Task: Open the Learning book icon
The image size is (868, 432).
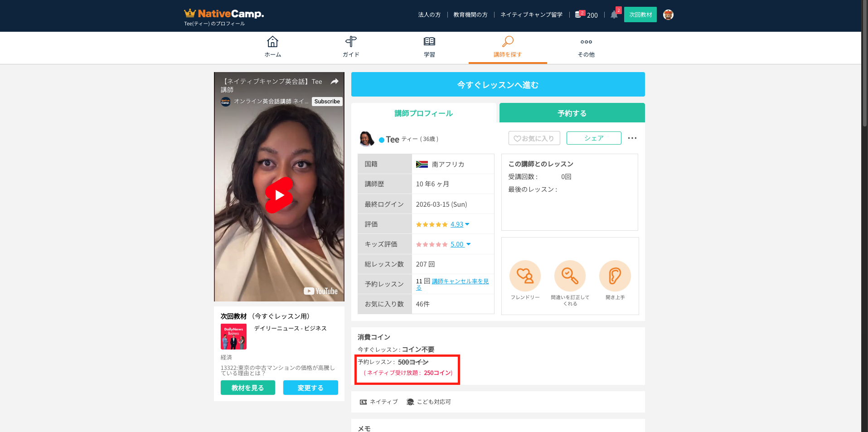Action: pos(429,42)
